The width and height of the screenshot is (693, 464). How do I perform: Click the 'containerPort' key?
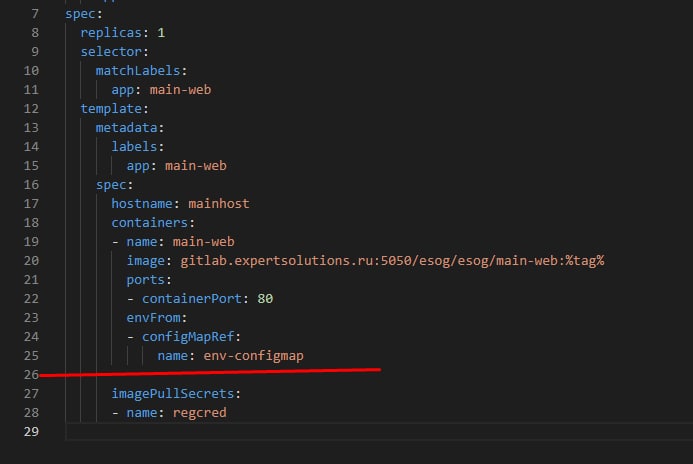point(192,299)
